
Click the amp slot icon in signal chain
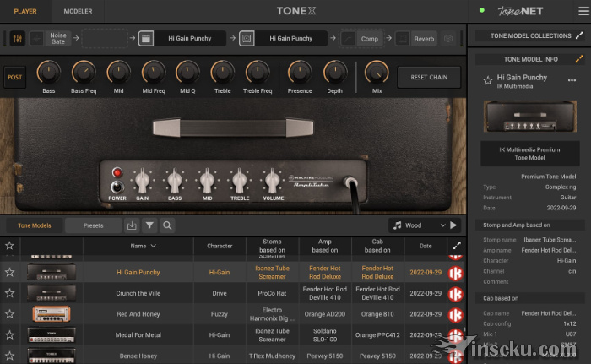click(x=146, y=38)
